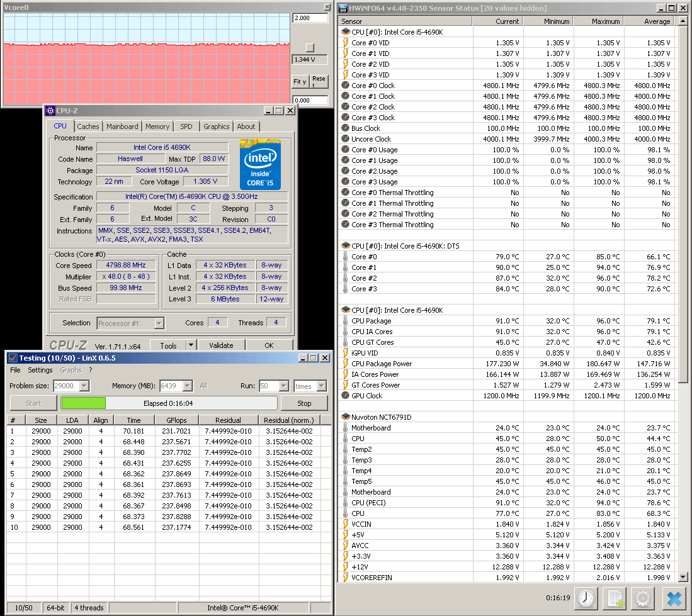Open the Memory (MiB) dropdown
The width and height of the screenshot is (692, 616).
tap(188, 386)
